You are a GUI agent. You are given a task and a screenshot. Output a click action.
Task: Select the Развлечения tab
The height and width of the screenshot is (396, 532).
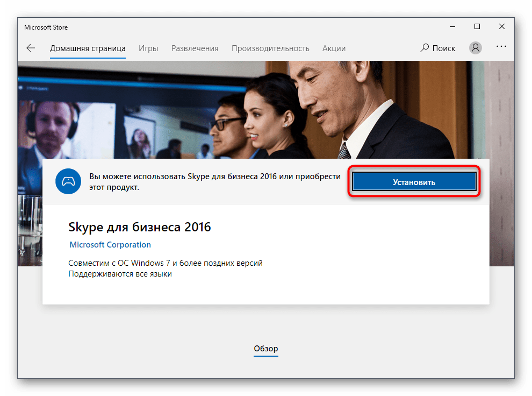(195, 48)
